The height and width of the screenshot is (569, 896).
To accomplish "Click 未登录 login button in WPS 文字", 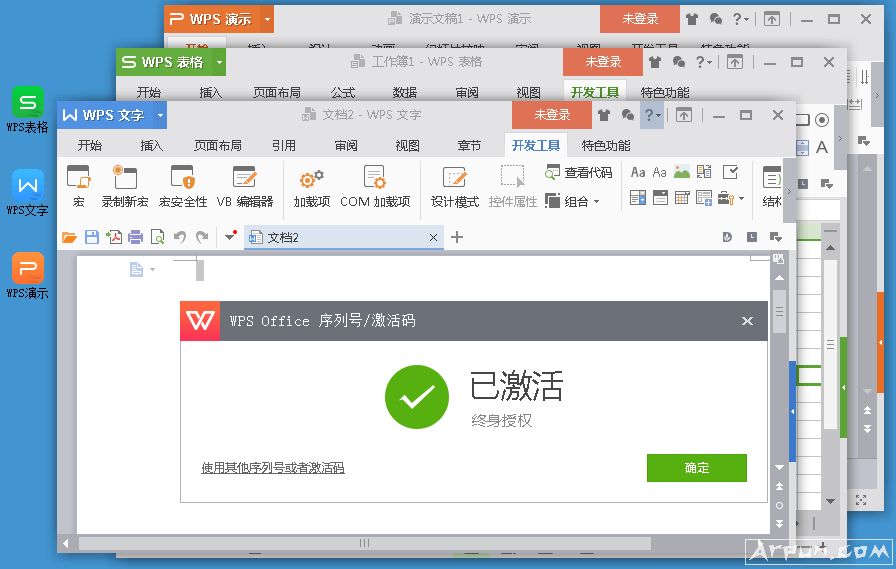I will [x=552, y=115].
